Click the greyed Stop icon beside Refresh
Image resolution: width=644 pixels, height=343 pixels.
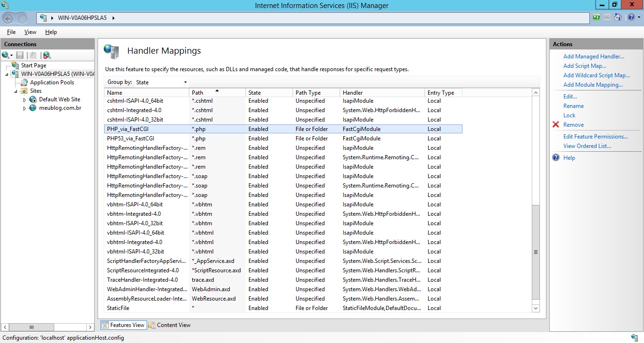click(607, 17)
